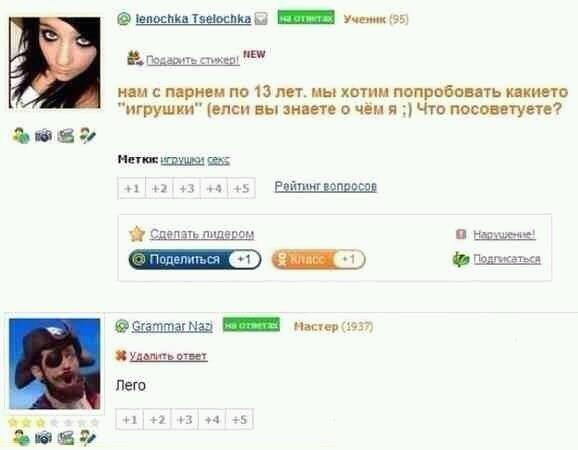Click the camera icon under Grammar Nazi's avatar
The width and height of the screenshot is (578, 450).
point(43,437)
